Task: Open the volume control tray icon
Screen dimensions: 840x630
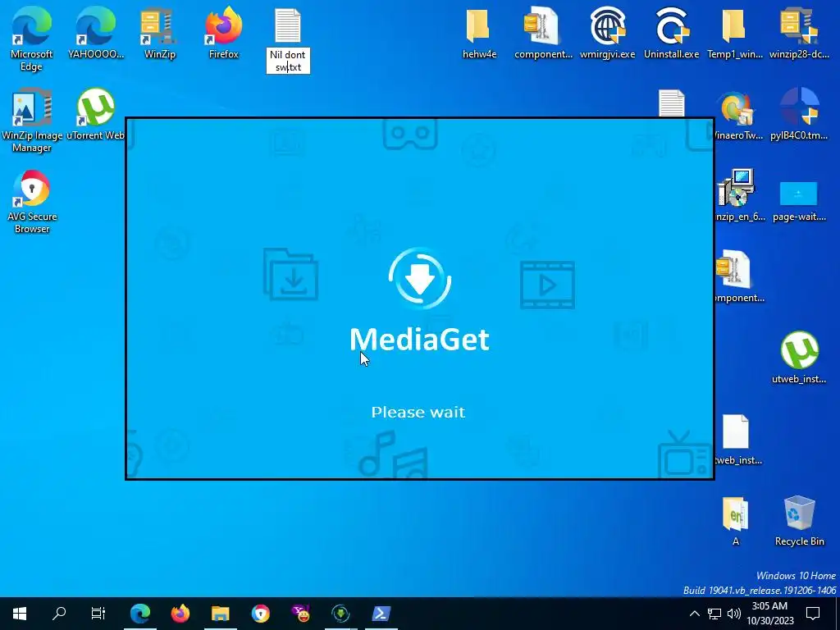Action: click(x=734, y=614)
